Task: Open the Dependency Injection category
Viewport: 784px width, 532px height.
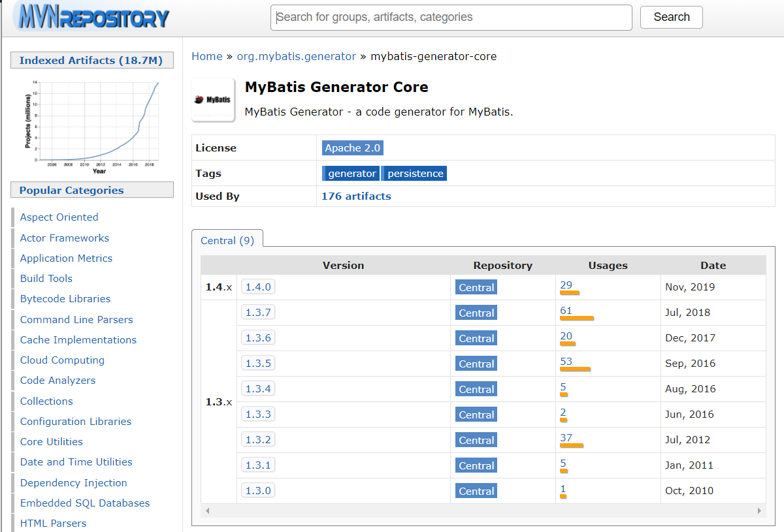Action: (x=74, y=483)
